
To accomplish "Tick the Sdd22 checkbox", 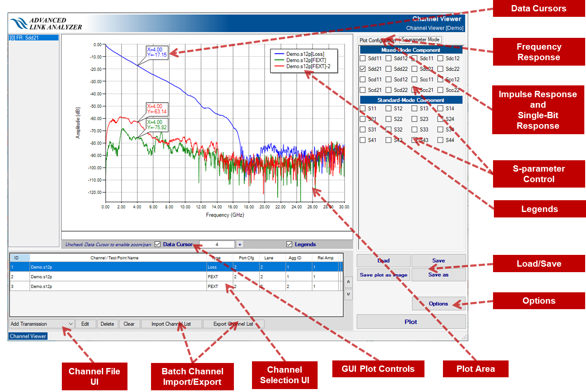I will [x=389, y=69].
